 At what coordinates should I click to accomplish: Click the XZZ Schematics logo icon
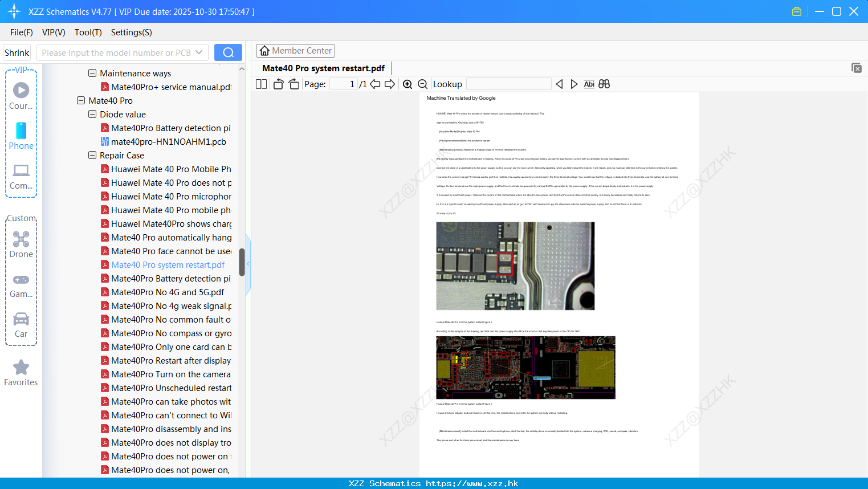tap(14, 11)
